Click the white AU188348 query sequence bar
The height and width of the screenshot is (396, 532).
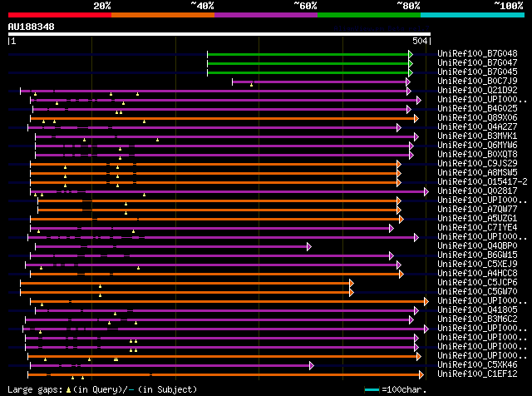pos(219,34)
